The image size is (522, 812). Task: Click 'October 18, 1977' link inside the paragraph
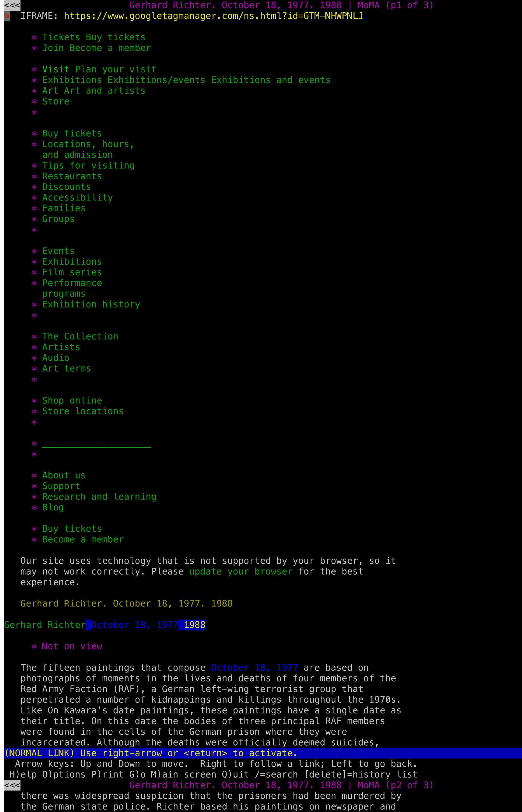pyautogui.click(x=254, y=668)
